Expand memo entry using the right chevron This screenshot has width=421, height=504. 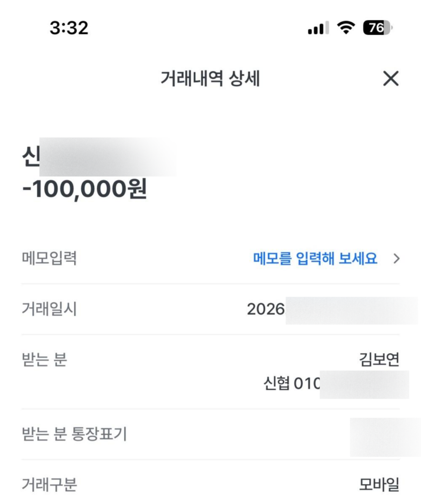point(396,258)
